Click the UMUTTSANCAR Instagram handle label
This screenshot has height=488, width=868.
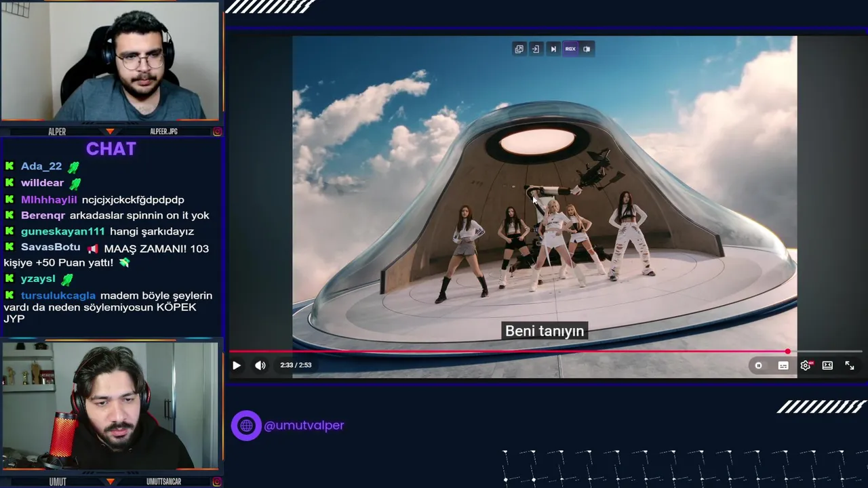(163, 482)
